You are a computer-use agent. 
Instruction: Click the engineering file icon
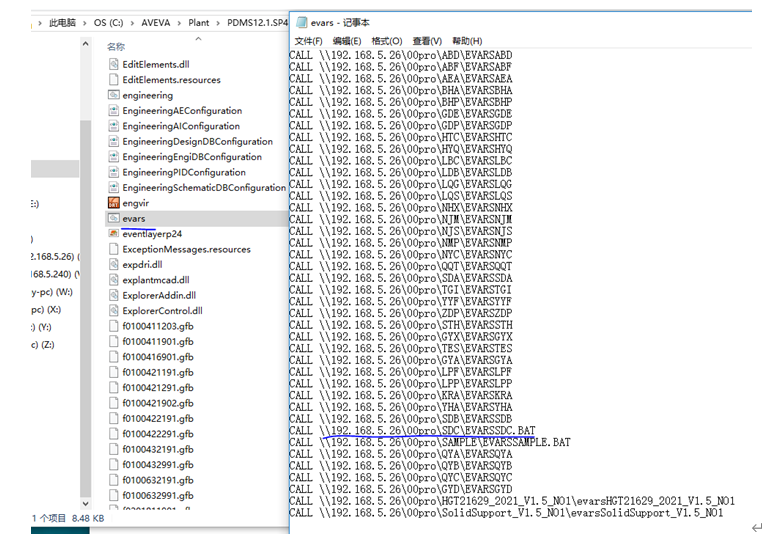pos(114,95)
